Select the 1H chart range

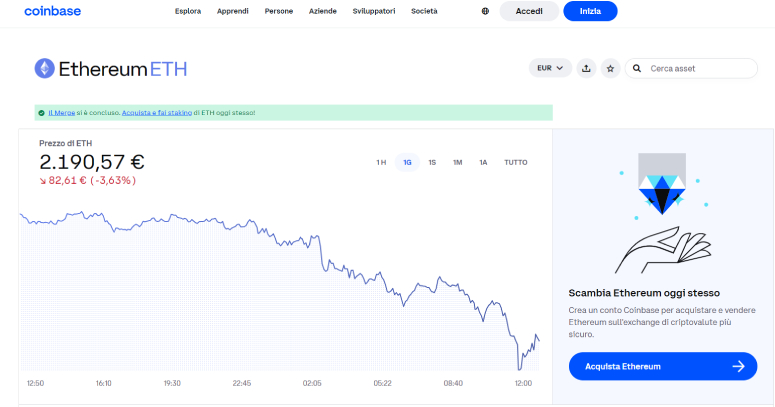381,162
